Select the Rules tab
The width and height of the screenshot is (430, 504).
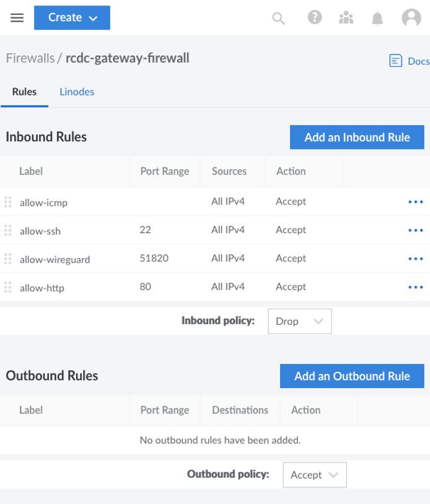point(24,91)
